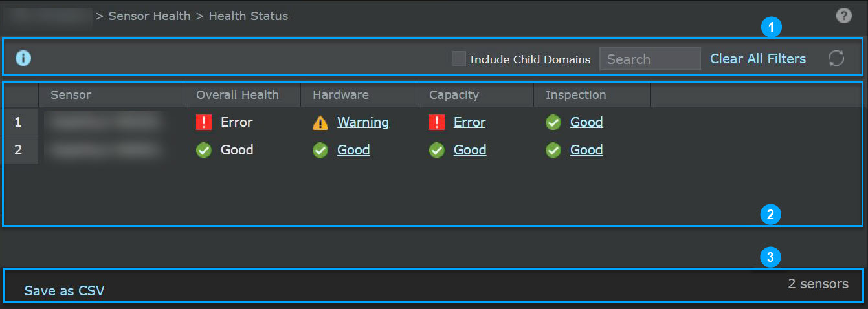Click Sensor Health in the breadcrumb
Image resolution: width=868 pixels, height=309 pixels.
click(150, 16)
